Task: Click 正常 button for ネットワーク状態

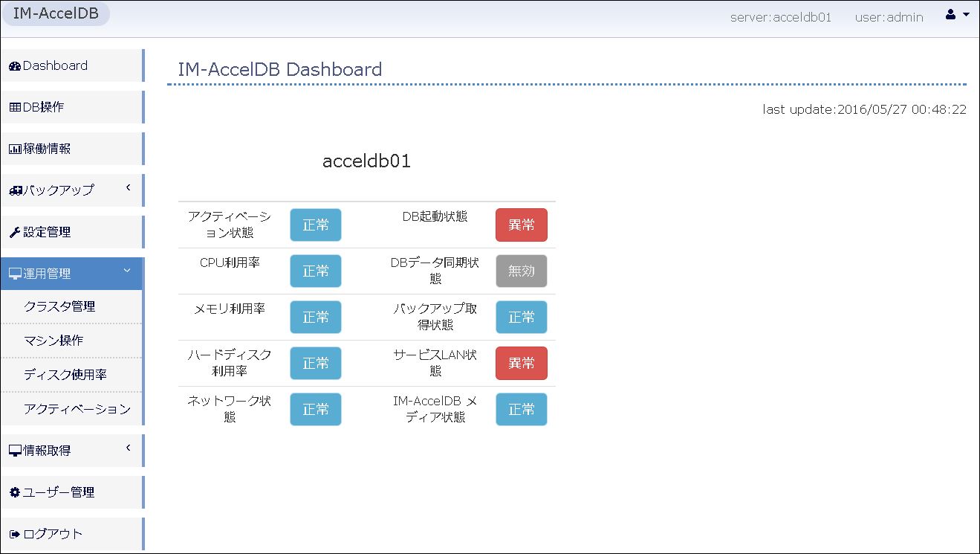Action: coord(316,410)
